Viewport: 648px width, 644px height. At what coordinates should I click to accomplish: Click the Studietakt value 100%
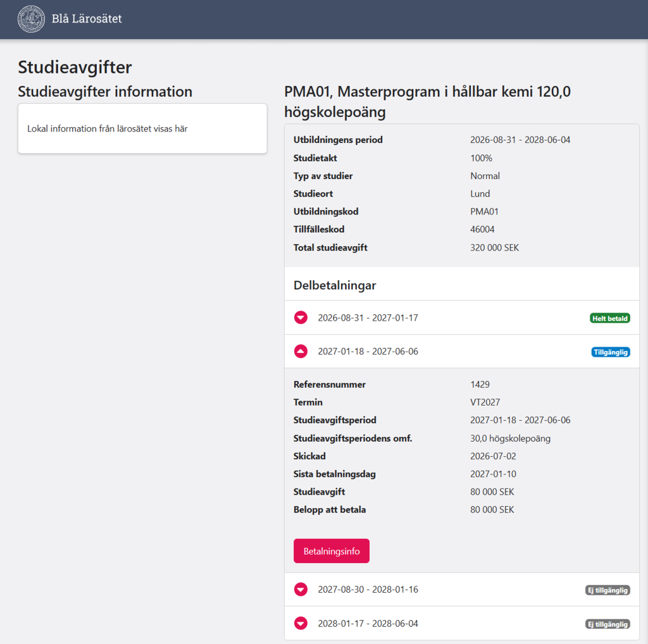pyautogui.click(x=481, y=158)
